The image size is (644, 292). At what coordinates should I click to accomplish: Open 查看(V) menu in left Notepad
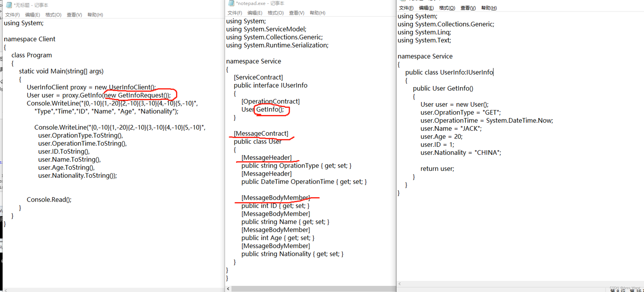[74, 15]
